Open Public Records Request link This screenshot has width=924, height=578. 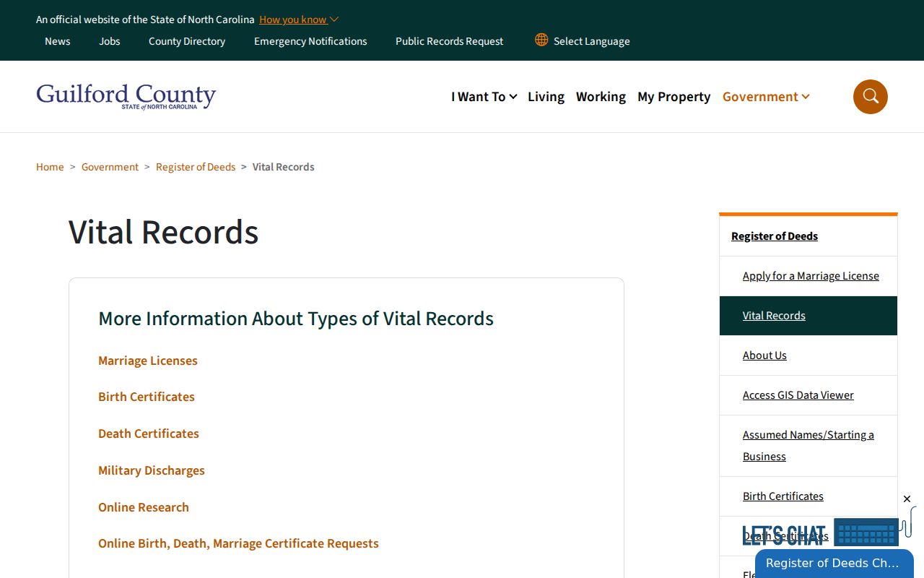click(449, 41)
